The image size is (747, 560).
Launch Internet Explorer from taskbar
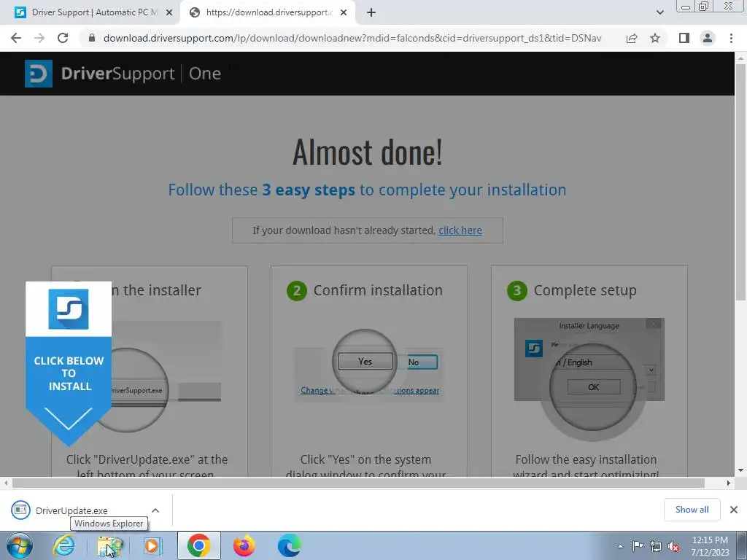64,546
